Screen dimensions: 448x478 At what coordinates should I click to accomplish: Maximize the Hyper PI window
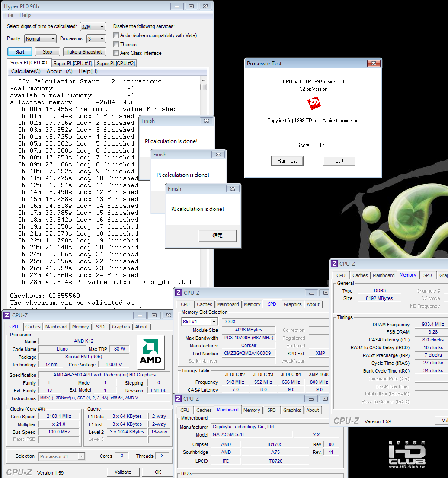pos(191,6)
